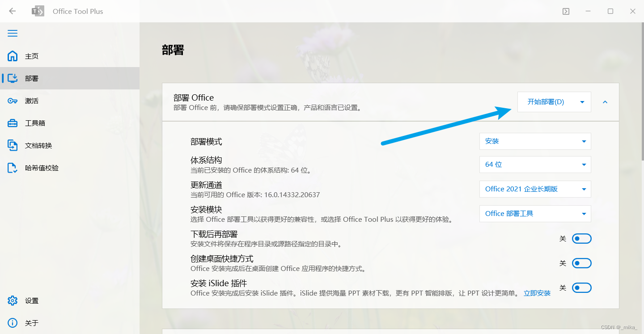Click the Office Tool Plus logo icon

pos(38,11)
